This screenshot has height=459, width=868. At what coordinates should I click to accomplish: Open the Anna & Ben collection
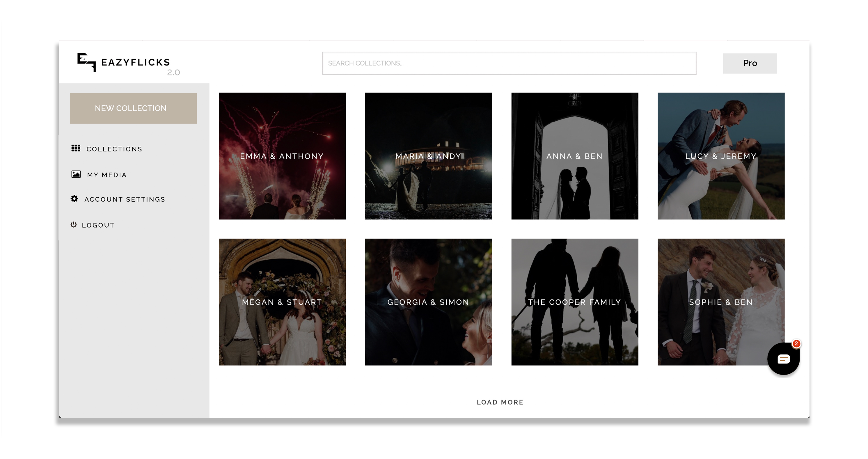pyautogui.click(x=575, y=156)
